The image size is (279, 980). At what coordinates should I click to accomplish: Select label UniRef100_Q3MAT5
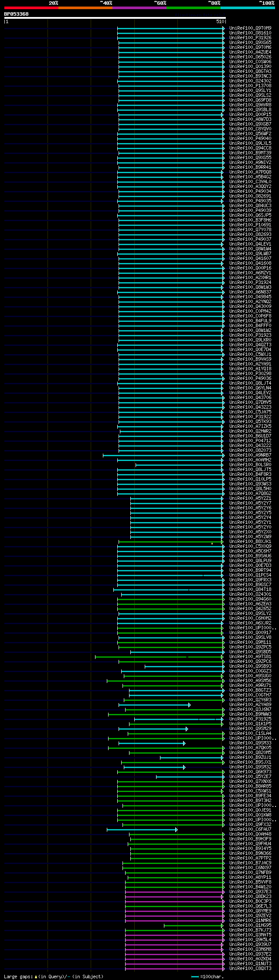250,935
